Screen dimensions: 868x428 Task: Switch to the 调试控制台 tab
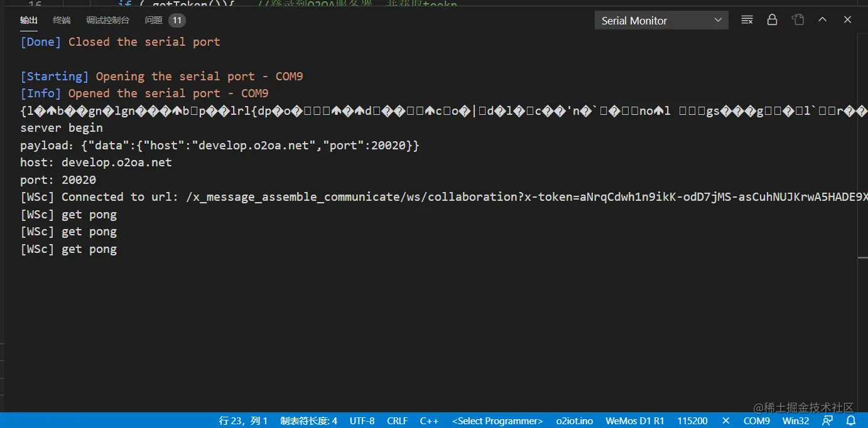108,21
